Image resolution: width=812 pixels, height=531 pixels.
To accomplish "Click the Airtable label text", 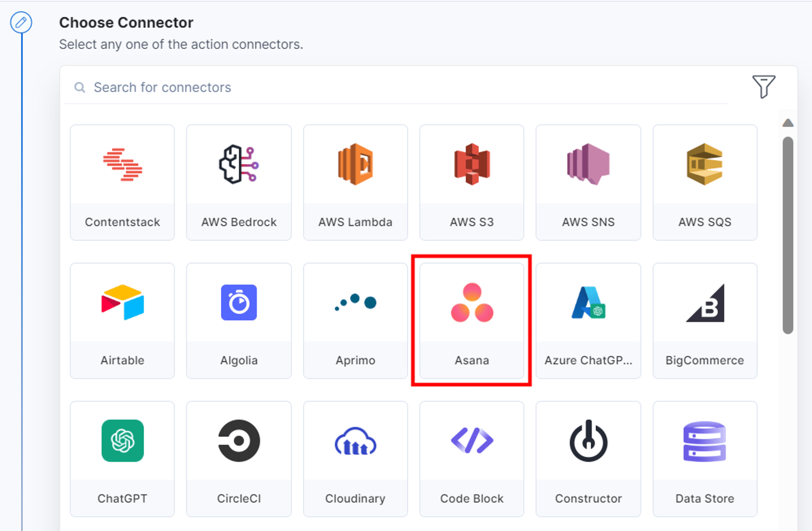I will tap(122, 360).
